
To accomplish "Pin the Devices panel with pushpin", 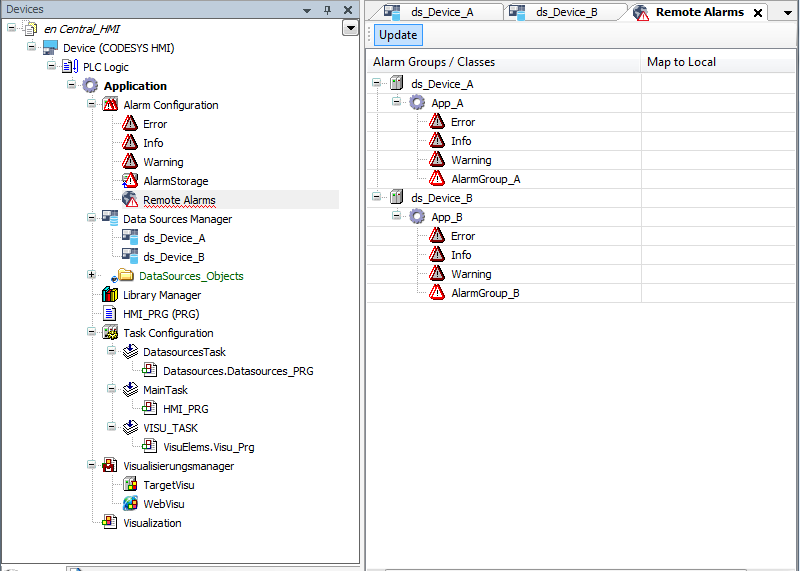I will click(327, 9).
